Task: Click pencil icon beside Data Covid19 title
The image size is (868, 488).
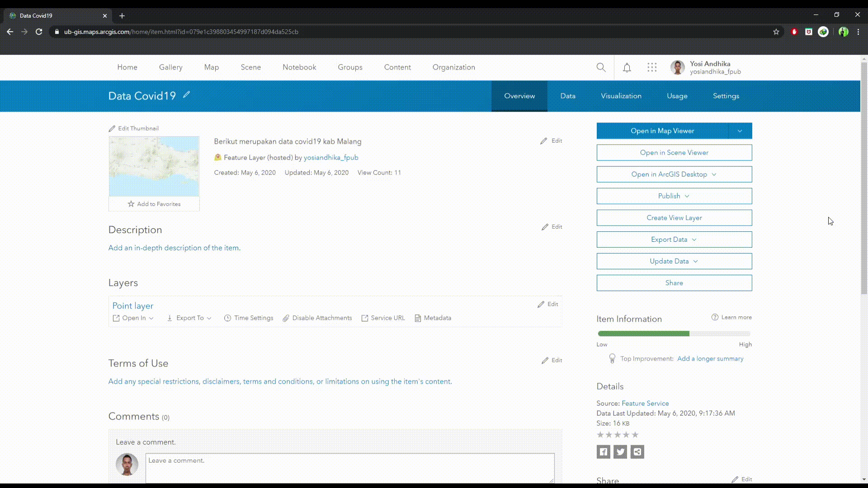Action: [x=186, y=95]
